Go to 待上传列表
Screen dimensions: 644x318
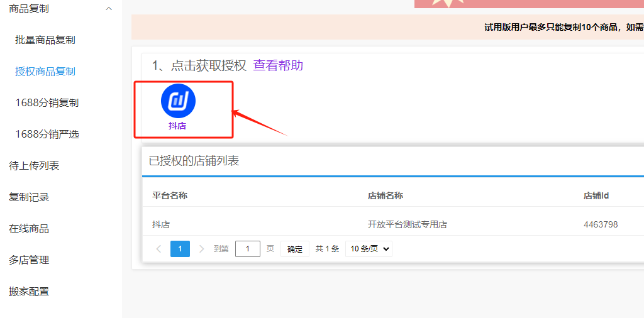(x=34, y=166)
